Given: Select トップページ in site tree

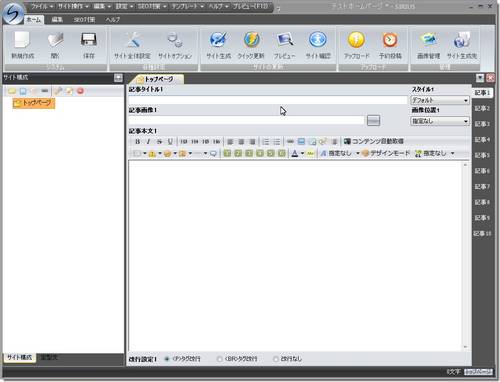Looking at the screenshot, I should coord(34,103).
